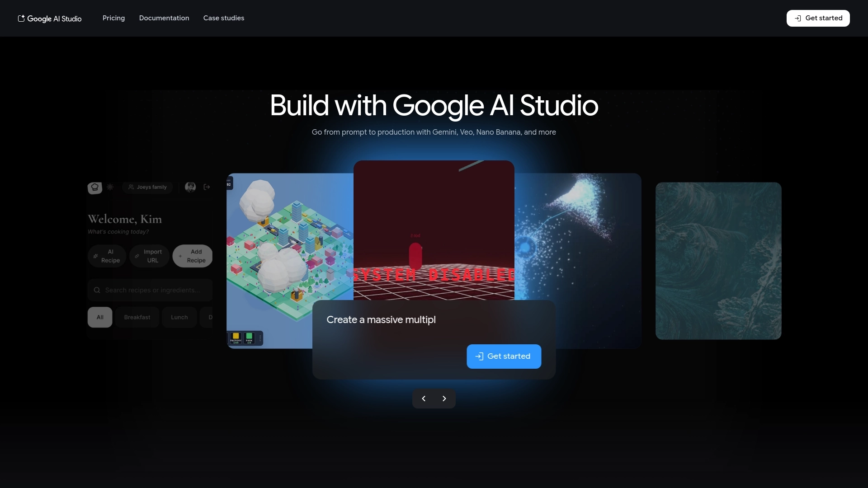Click the user avatar in recipe app
Screen dimensions: 868x488
coord(190,187)
